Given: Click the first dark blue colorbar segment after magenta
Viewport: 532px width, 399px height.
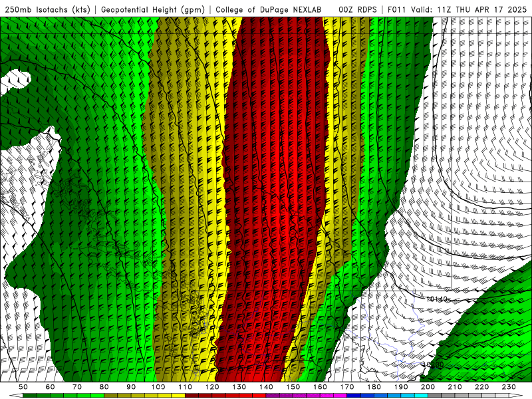Looking at the screenshot, I should click(354, 396).
